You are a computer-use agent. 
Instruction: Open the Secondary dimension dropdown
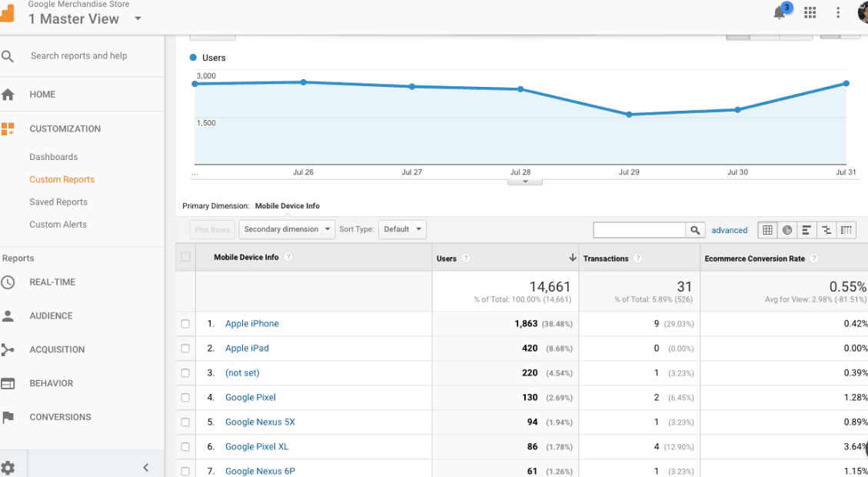coord(288,229)
